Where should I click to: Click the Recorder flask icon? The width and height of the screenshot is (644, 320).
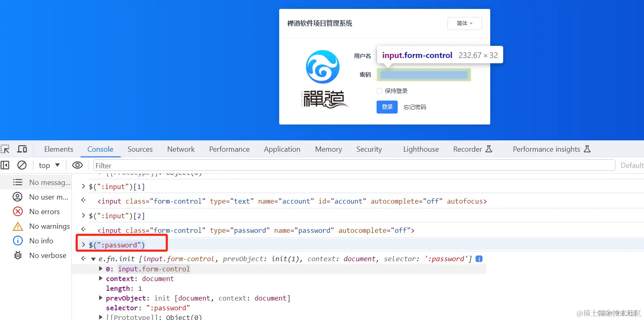[489, 149]
